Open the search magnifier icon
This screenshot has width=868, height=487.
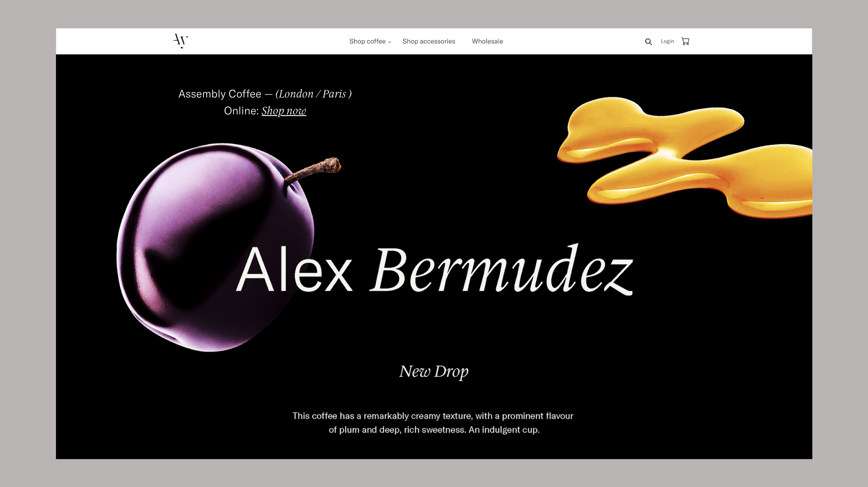(x=648, y=42)
